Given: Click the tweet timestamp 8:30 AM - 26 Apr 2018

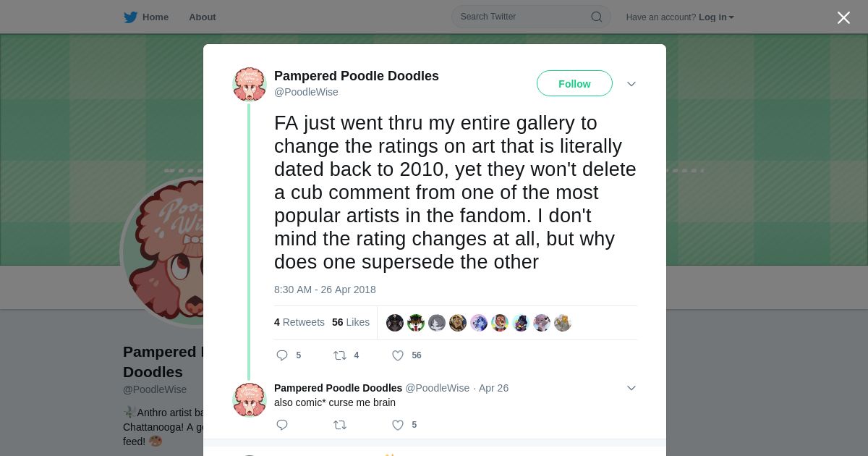Looking at the screenshot, I should [325, 290].
